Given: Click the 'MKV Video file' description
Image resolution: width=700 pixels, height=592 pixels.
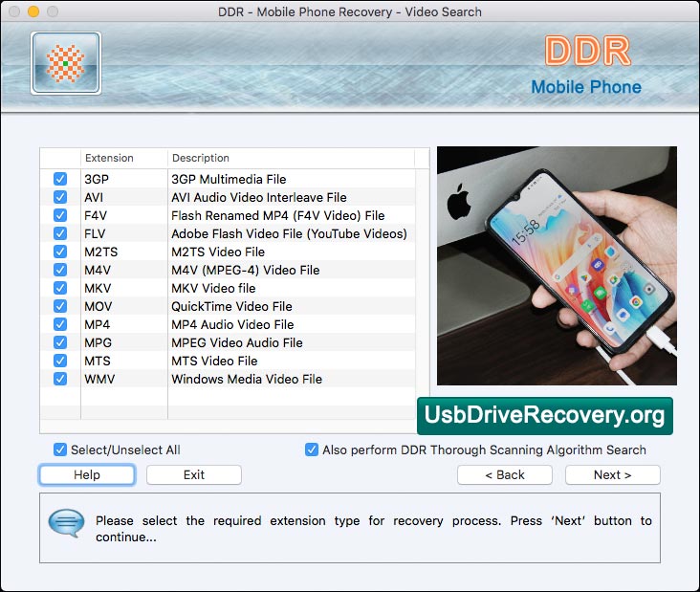Looking at the screenshot, I should point(213,288).
